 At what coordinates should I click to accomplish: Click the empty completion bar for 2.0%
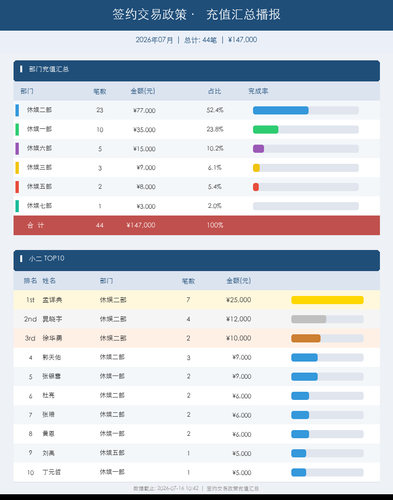tap(306, 206)
